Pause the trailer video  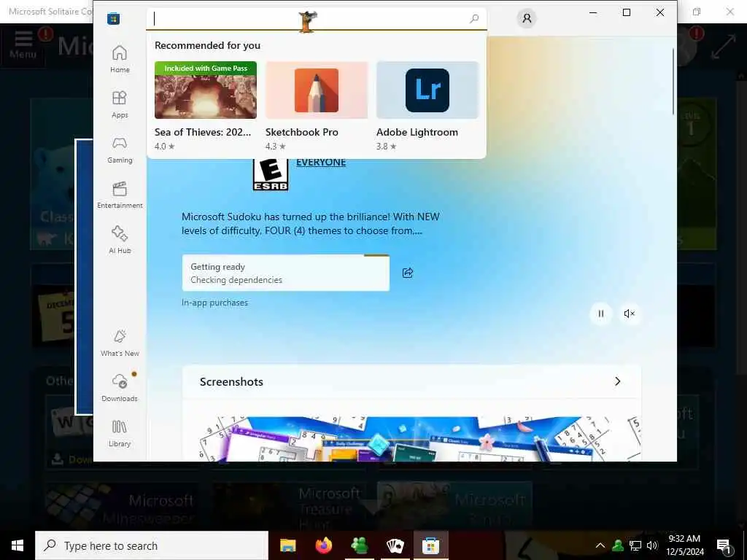click(x=601, y=314)
